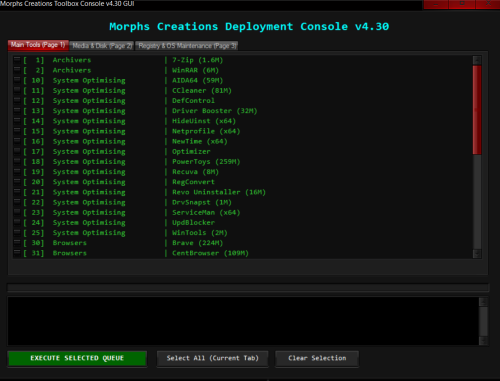Click the log output scrollbar down arrow
500x381 pixels.
[483, 341]
